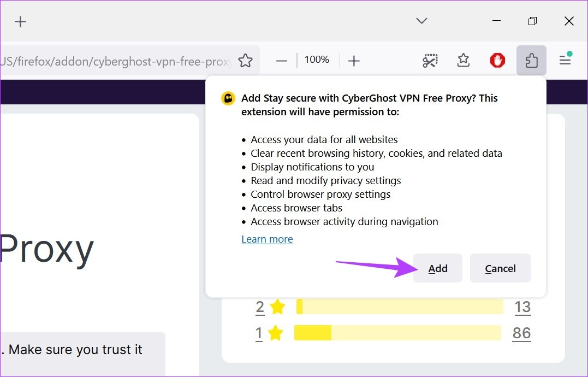Open the Extensions puzzle-piece icon
The width and height of the screenshot is (588, 377).
coord(531,60)
